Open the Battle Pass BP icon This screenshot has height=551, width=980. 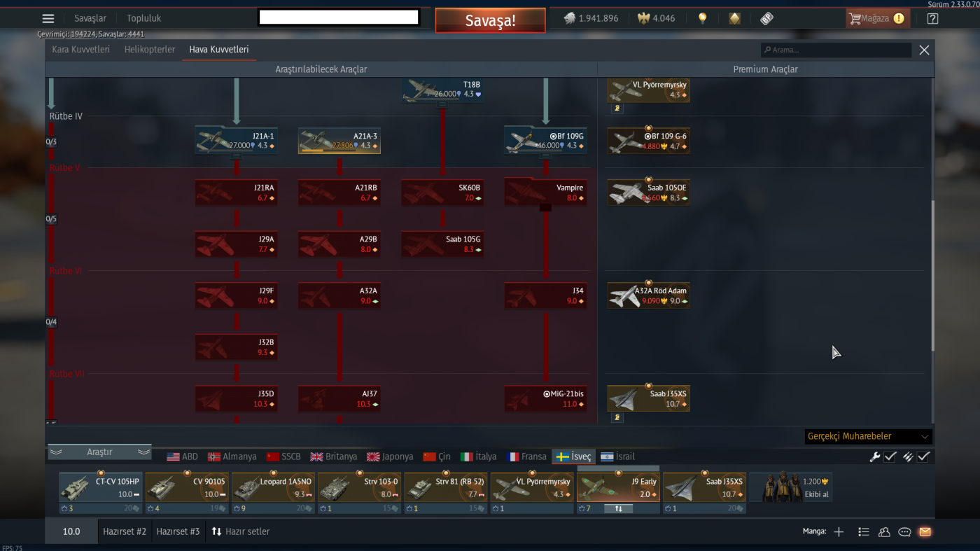[x=766, y=19]
